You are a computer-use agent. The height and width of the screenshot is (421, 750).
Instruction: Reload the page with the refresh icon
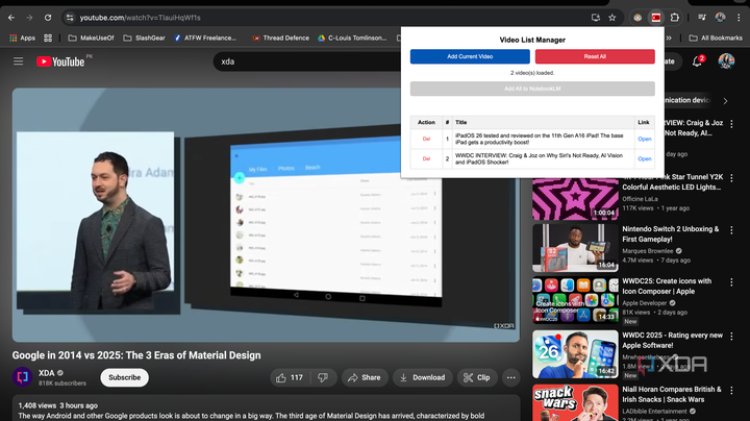(x=48, y=18)
